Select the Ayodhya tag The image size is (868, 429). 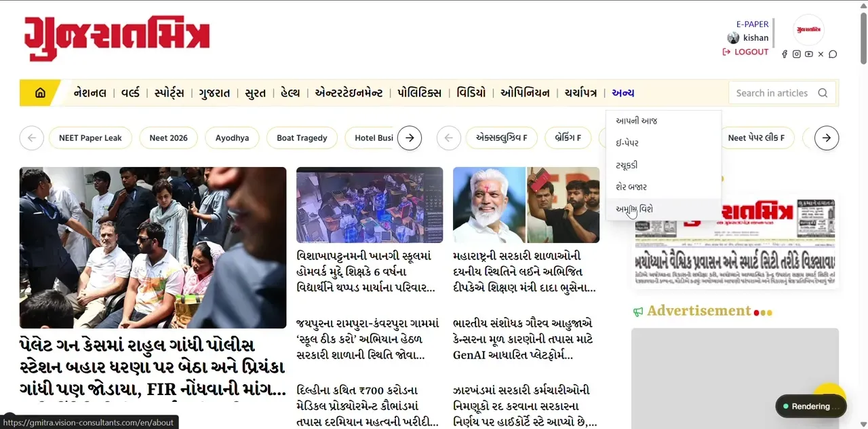tap(232, 138)
